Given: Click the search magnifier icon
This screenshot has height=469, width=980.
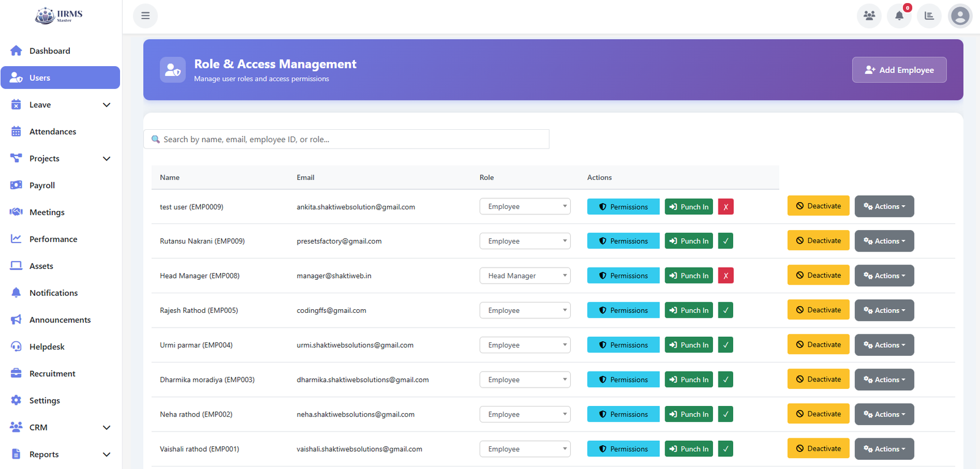Looking at the screenshot, I should (x=156, y=139).
